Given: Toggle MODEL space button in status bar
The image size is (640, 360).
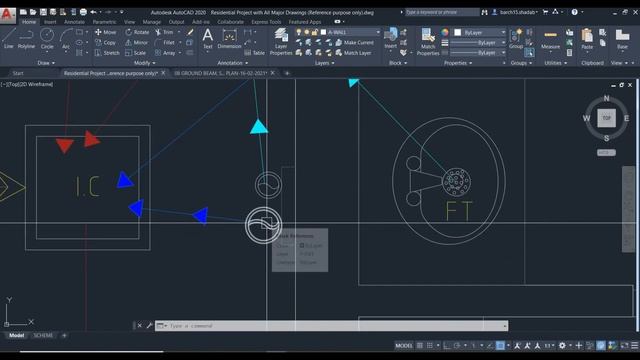Looking at the screenshot, I should 404,346.
